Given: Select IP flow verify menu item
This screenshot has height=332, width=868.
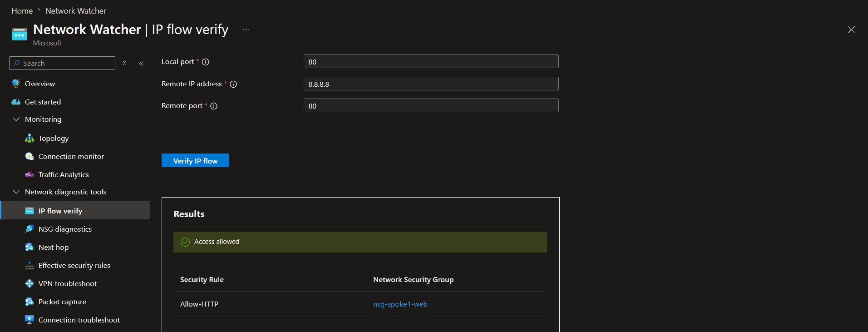Looking at the screenshot, I should [x=75, y=211].
